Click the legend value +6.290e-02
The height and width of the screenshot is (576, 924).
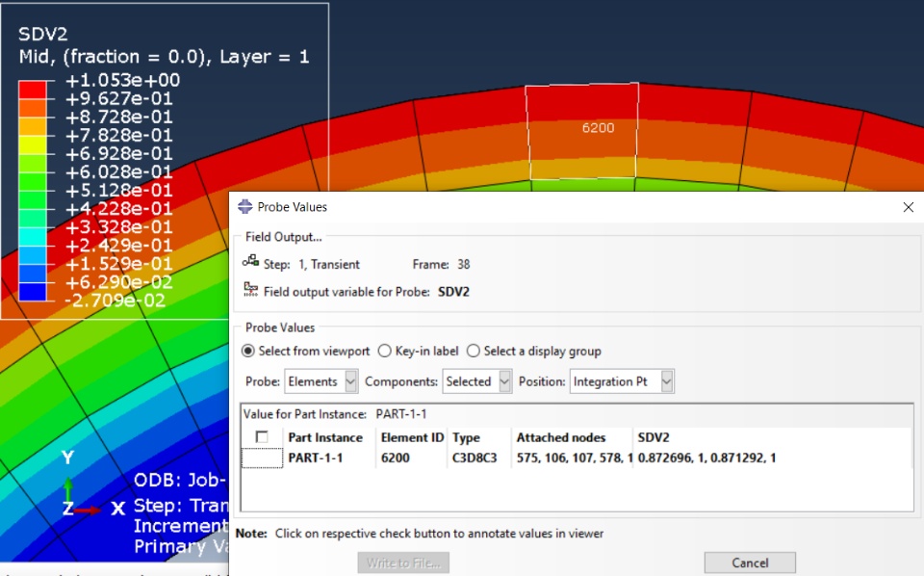[x=119, y=282]
